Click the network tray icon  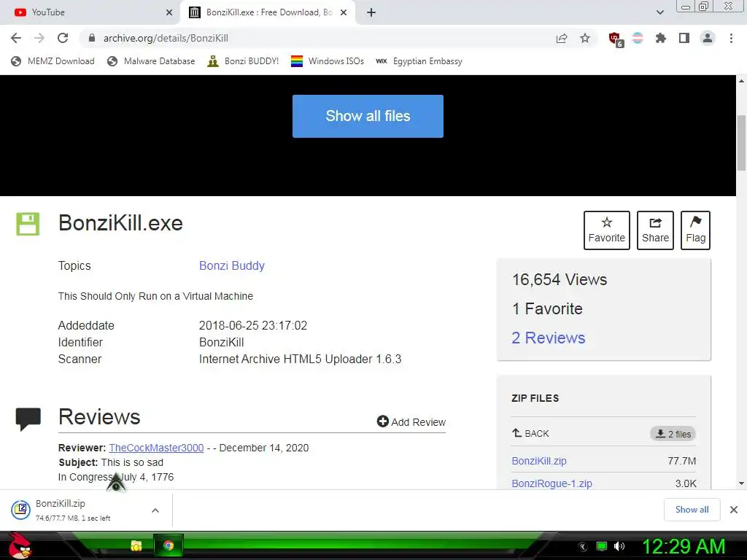click(x=602, y=547)
